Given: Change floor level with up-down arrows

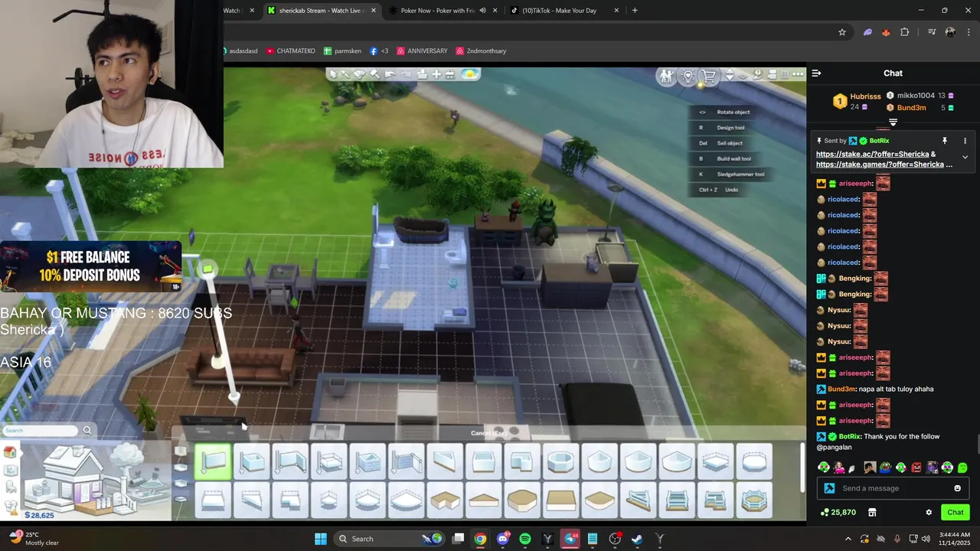Looking at the screenshot, I should pyautogui.click(x=730, y=75).
